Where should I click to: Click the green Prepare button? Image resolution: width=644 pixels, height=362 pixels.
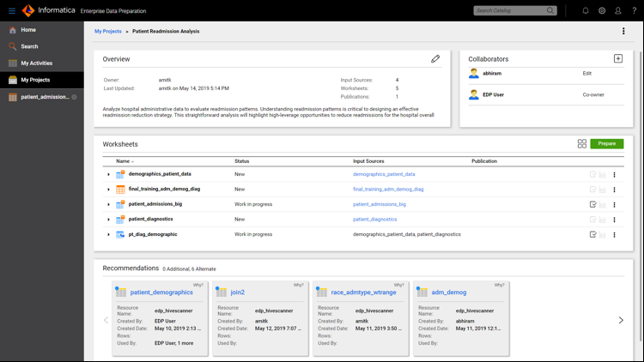click(606, 144)
